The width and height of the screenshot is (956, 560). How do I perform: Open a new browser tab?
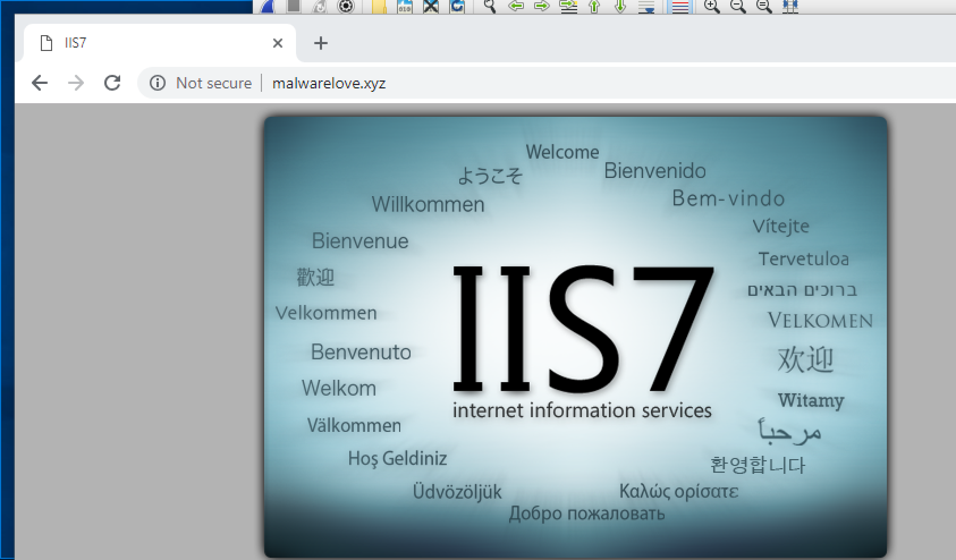point(321,43)
